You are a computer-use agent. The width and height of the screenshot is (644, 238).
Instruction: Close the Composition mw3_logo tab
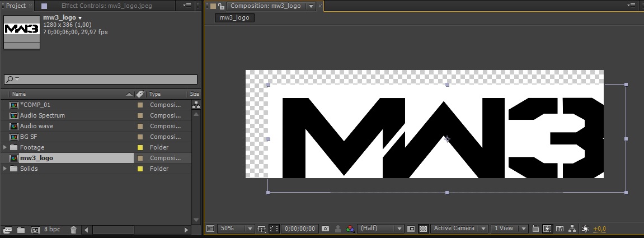click(x=320, y=6)
